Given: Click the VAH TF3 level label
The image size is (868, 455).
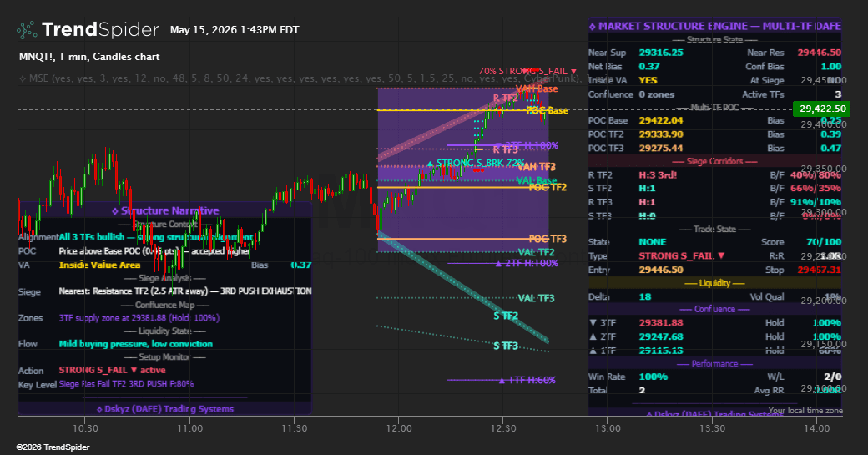Looking at the screenshot, I should tap(537, 167).
